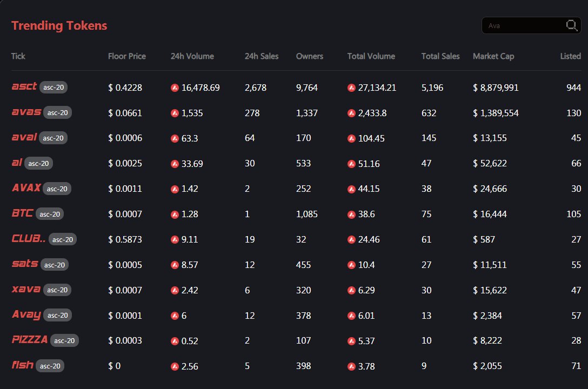Click AVAX icon beside xava 24h volume 2.42
This screenshot has width=588, height=389.
[x=175, y=290]
